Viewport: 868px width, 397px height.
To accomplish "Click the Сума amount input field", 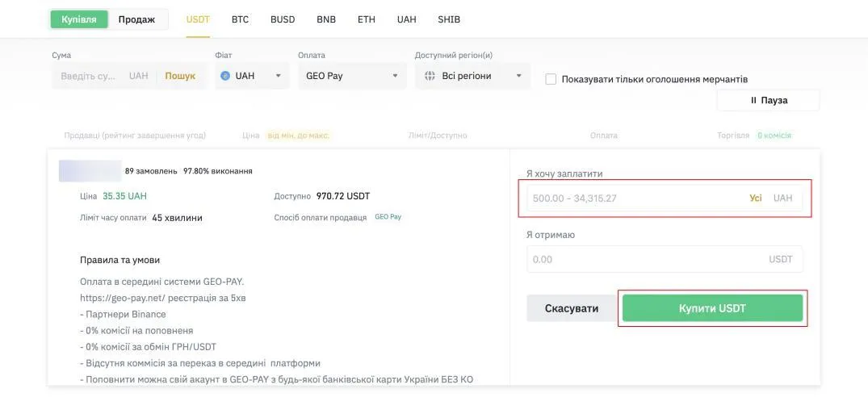I will [89, 76].
